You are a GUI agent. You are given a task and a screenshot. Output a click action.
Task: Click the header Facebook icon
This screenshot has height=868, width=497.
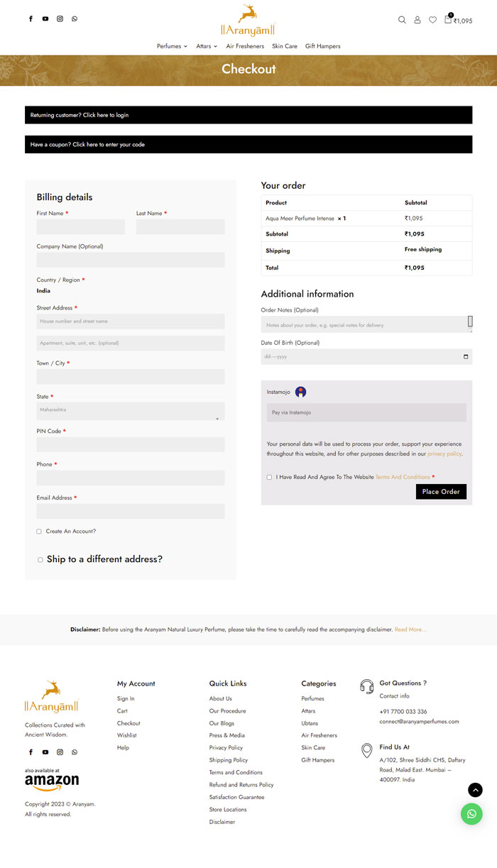point(31,19)
